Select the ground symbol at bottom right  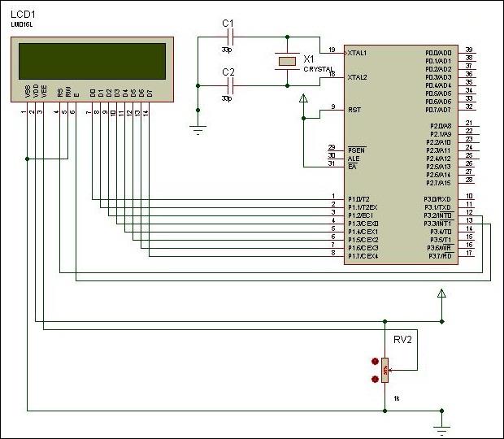pos(442,430)
